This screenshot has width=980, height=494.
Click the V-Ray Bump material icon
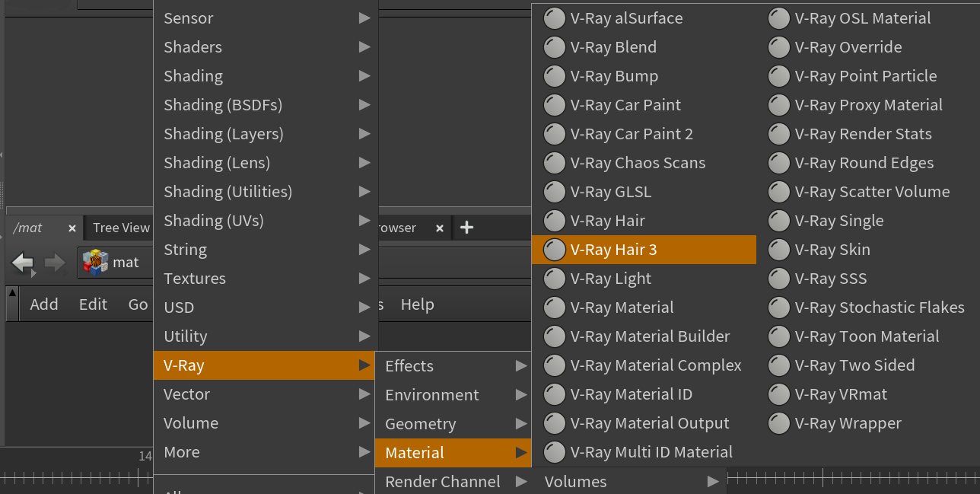[x=555, y=76]
